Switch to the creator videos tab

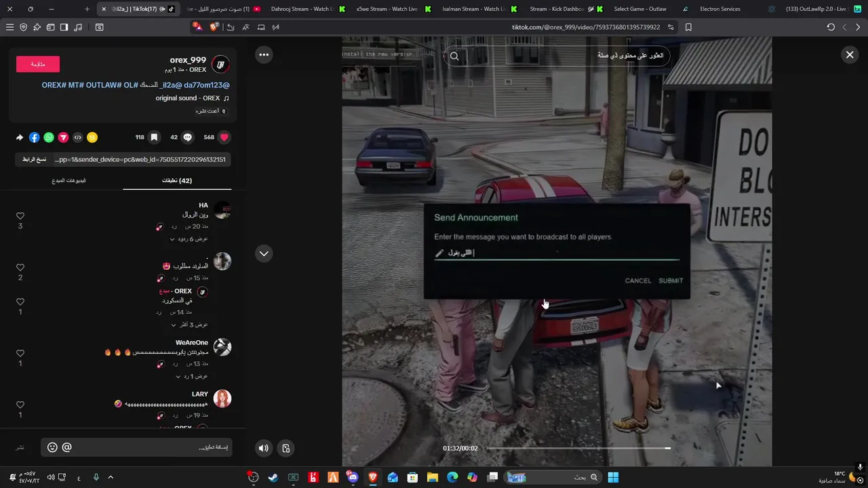point(69,181)
